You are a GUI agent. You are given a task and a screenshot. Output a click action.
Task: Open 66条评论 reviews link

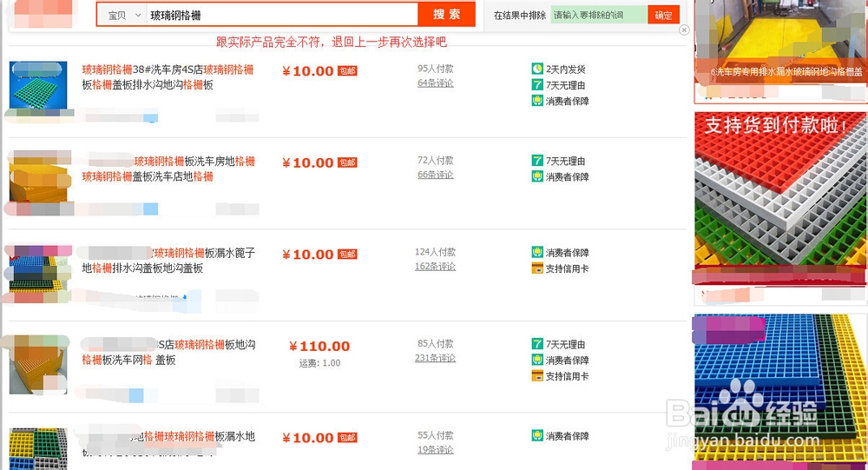pos(436,175)
